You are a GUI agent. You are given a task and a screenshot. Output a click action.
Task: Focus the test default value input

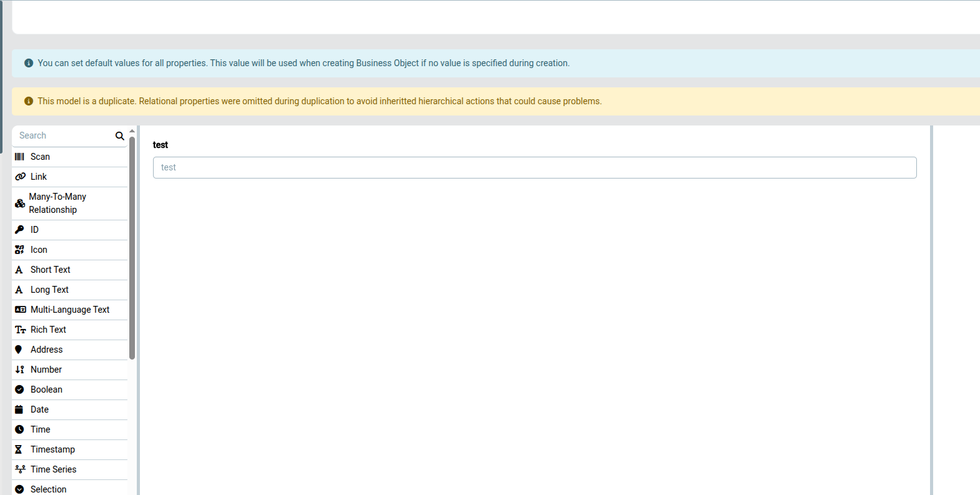pyautogui.click(x=534, y=167)
